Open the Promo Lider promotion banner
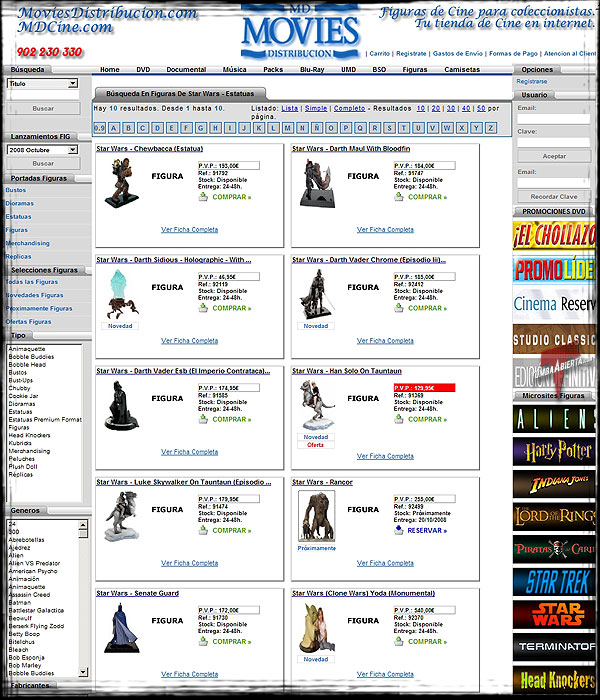This screenshot has height=700, width=600. [554, 269]
